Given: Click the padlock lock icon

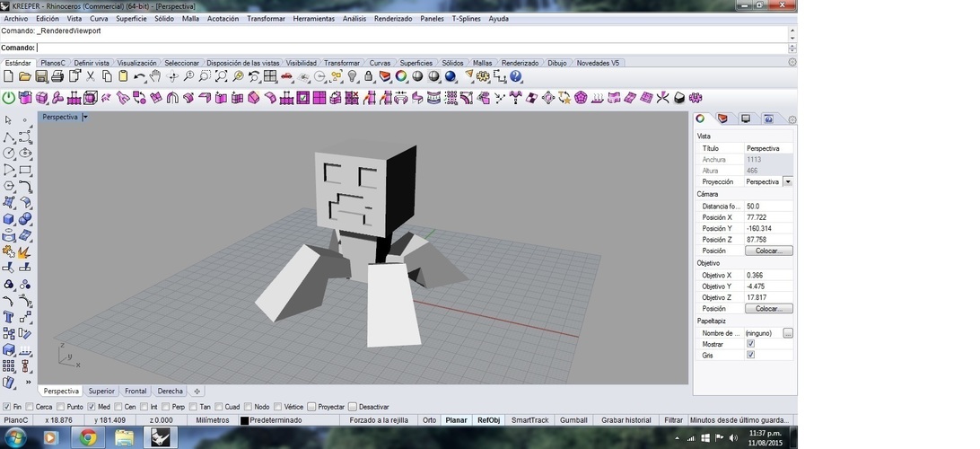Looking at the screenshot, I should coord(369,76).
